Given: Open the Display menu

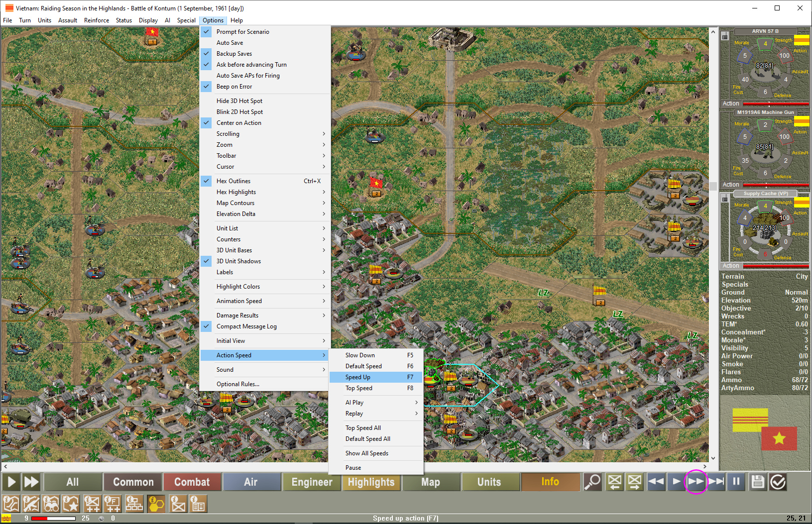Looking at the screenshot, I should [148, 20].
